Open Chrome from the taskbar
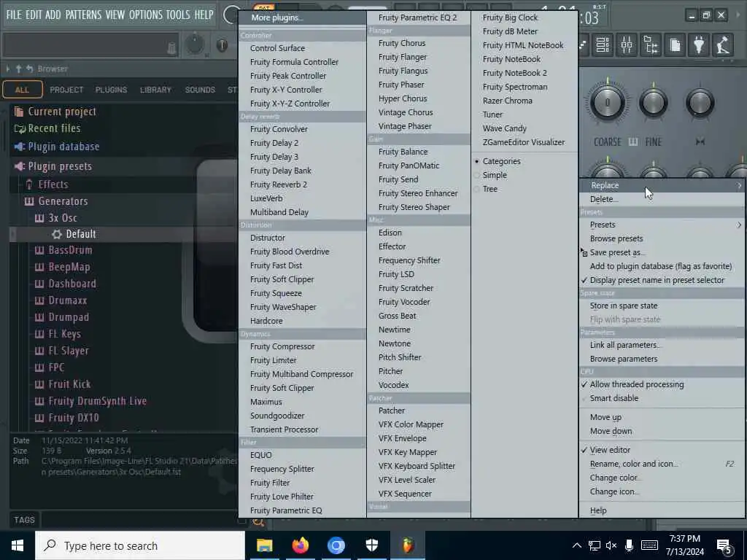 [x=336, y=545]
